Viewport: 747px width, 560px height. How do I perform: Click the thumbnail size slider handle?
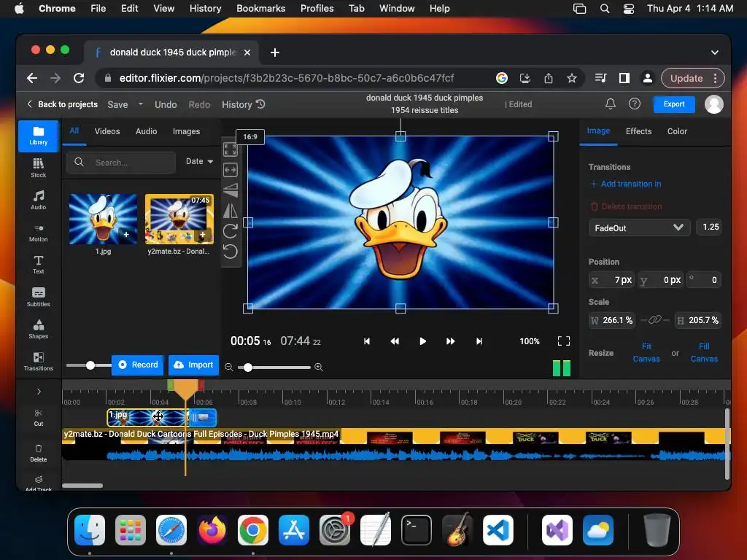90,365
